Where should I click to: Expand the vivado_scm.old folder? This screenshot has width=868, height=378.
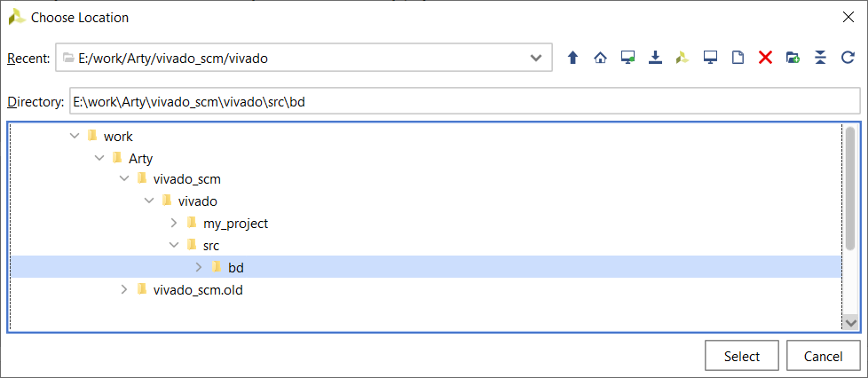(124, 289)
